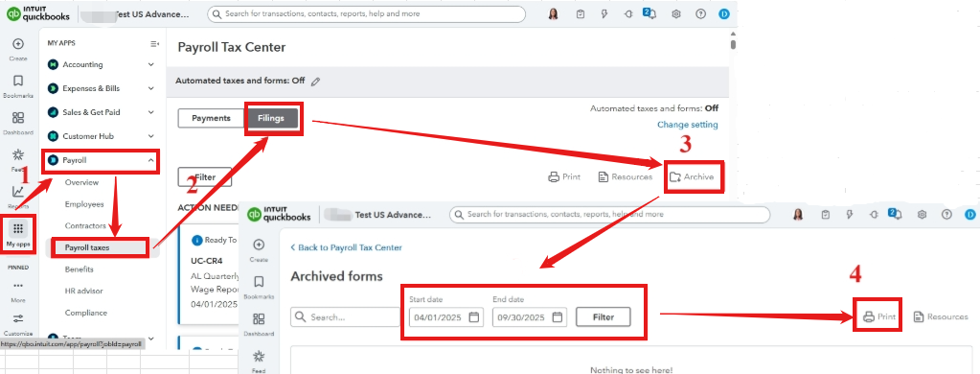Switch to the Filings tab
This screenshot has width=980, height=374.
tap(270, 118)
